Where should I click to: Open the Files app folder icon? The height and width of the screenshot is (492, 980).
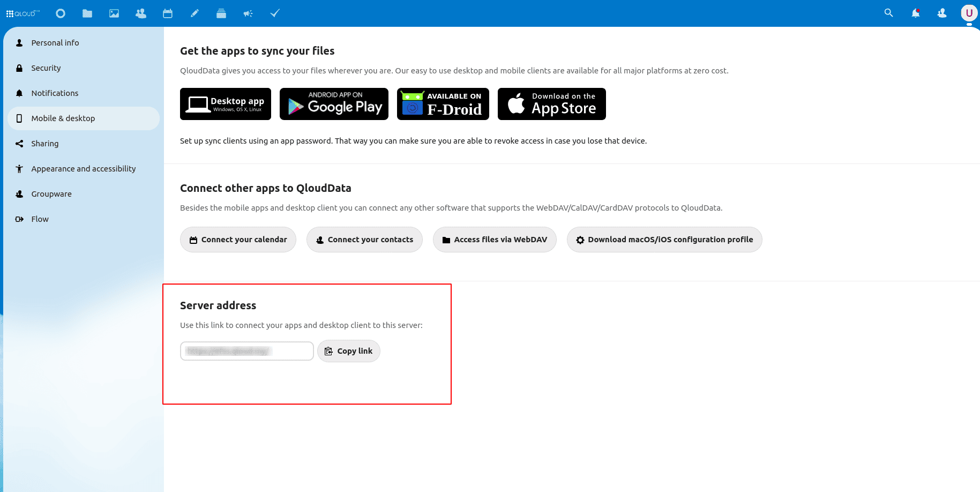[x=87, y=13]
